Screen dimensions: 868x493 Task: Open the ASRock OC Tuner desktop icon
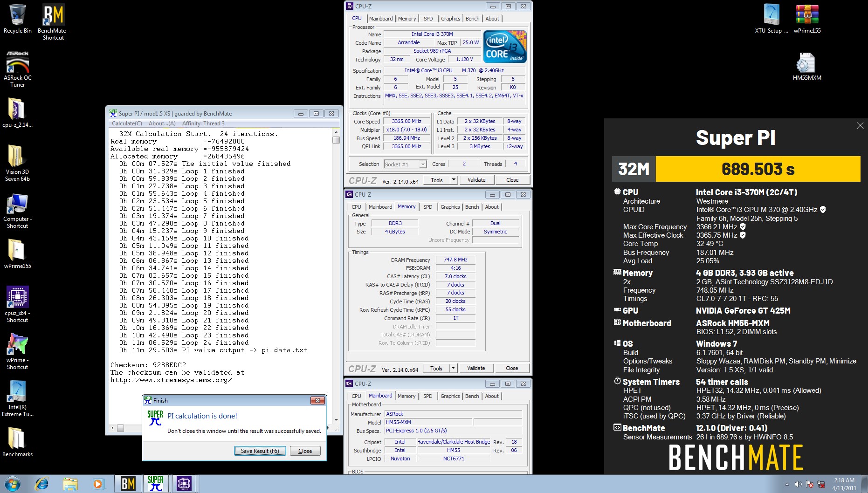[18, 69]
